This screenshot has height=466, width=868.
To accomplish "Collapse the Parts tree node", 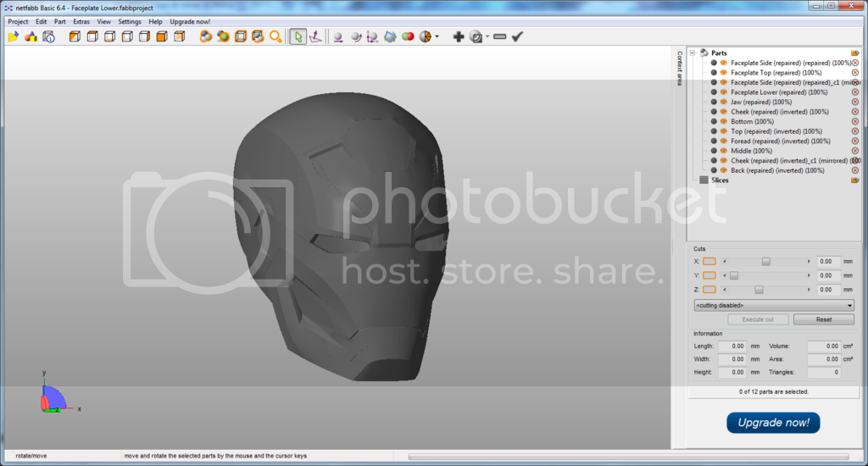I will click(692, 53).
